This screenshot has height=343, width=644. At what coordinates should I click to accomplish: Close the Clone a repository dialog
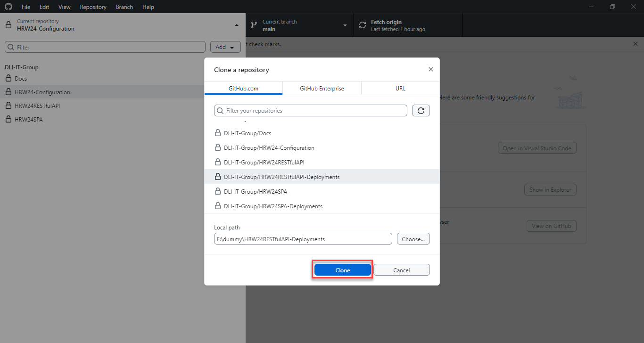430,69
